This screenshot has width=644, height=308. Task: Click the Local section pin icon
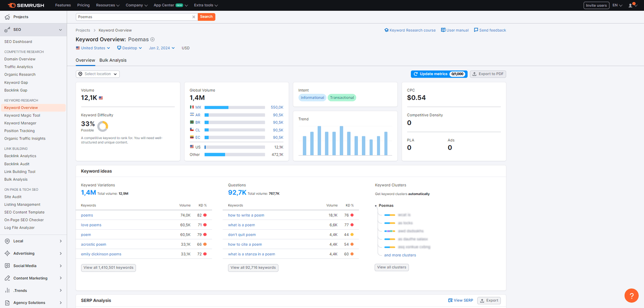pyautogui.click(x=7, y=241)
